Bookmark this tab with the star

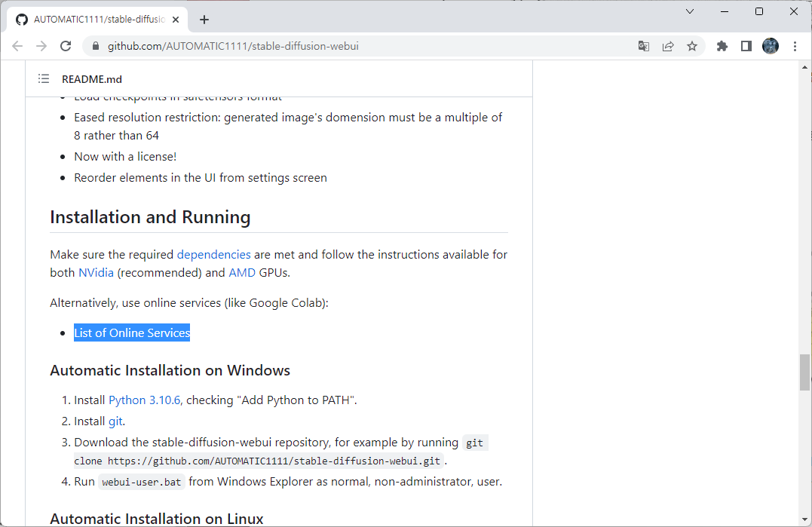692,46
